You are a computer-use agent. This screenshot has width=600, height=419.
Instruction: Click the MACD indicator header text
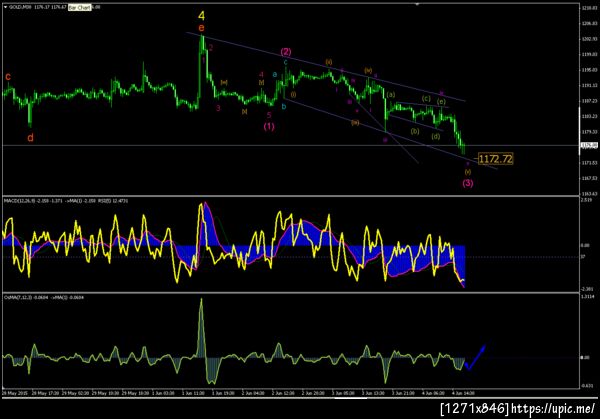66,201
